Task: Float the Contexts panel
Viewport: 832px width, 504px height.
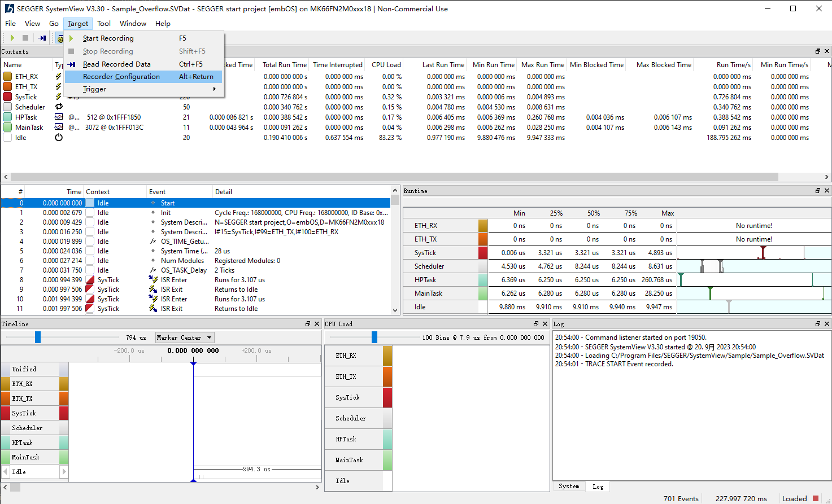Action: tap(817, 51)
